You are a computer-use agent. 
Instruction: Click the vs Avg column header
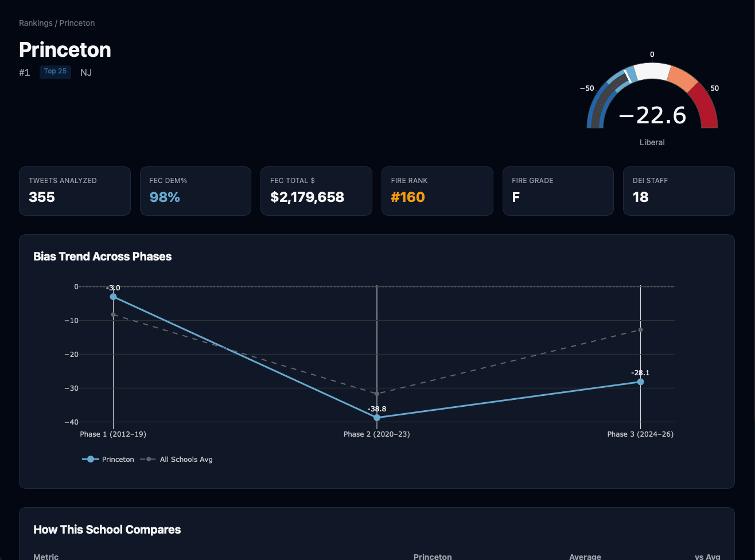coord(707,557)
